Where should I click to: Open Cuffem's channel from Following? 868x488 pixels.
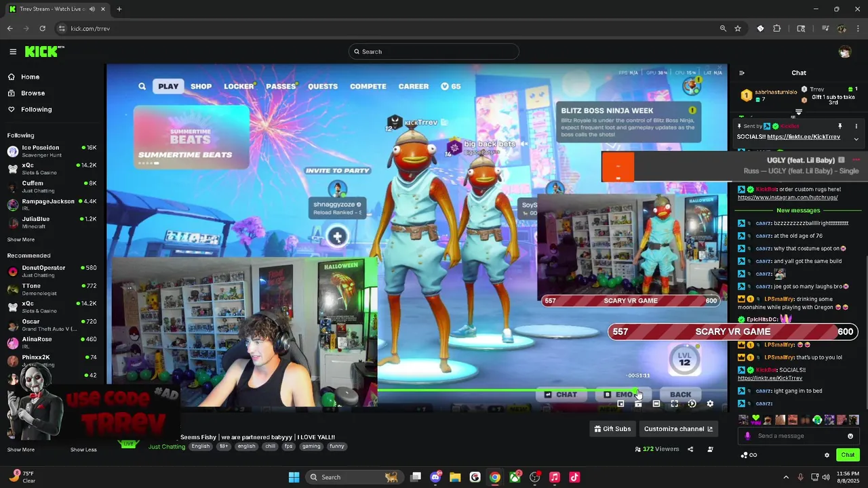pyautogui.click(x=52, y=186)
